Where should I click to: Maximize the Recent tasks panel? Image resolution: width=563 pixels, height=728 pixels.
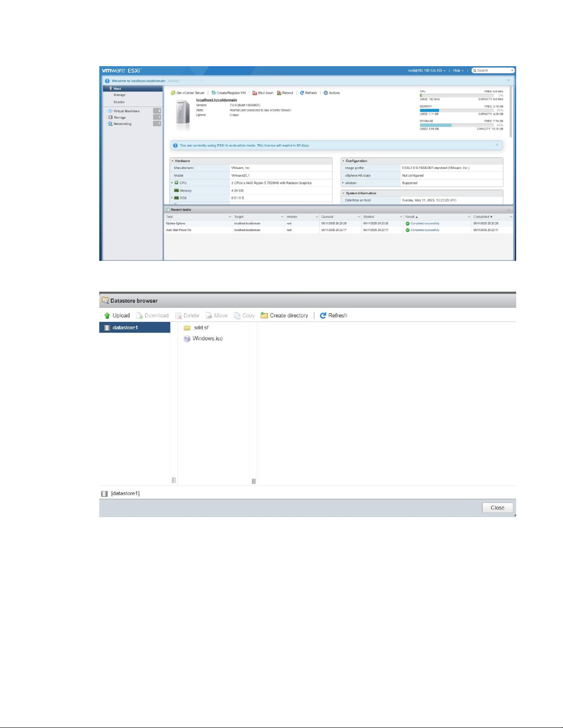click(x=509, y=210)
